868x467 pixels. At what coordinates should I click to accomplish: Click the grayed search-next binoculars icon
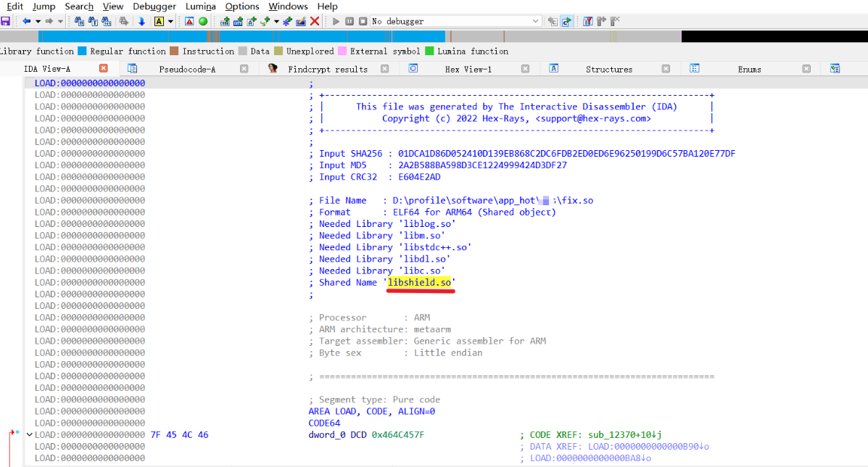pyautogui.click(x=124, y=21)
